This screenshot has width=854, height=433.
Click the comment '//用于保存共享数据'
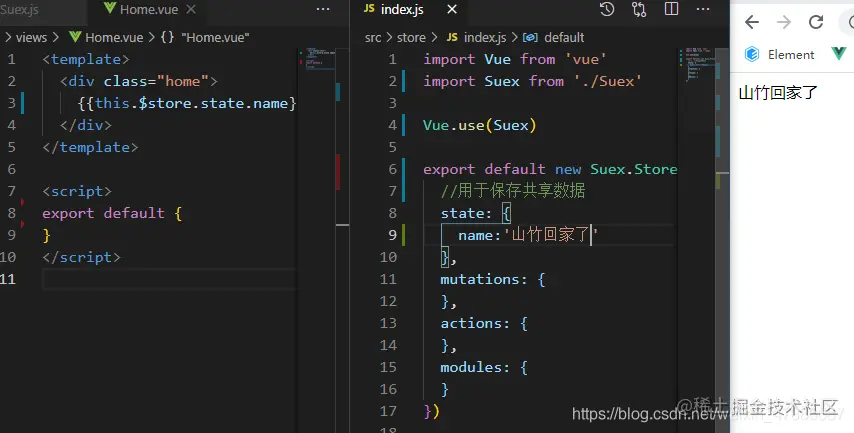tap(513, 191)
